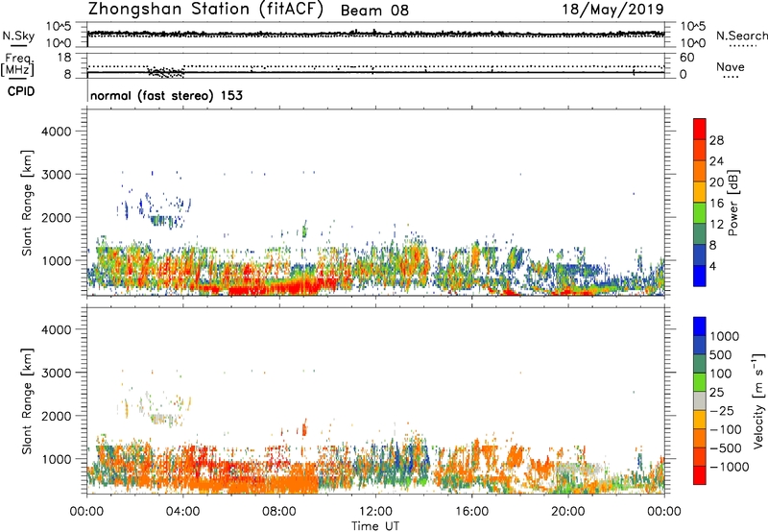Click "3000" tick on power panel axis
This screenshot has height=532, width=768.
57,175
